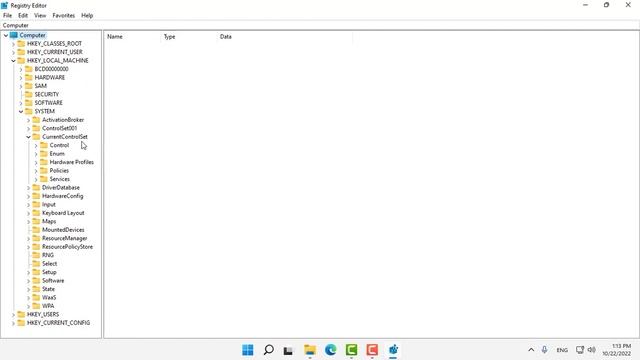640x360 pixels.
Task: Select the SAM key folder icon
Action: point(29,86)
